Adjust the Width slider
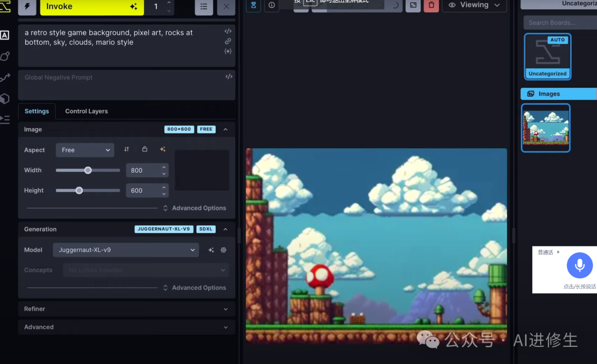 tap(88, 170)
